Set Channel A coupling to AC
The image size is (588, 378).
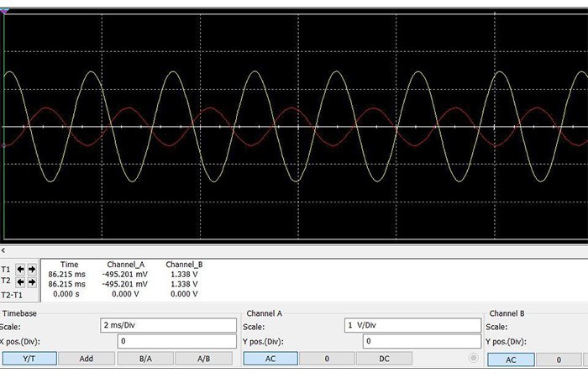[270, 359]
